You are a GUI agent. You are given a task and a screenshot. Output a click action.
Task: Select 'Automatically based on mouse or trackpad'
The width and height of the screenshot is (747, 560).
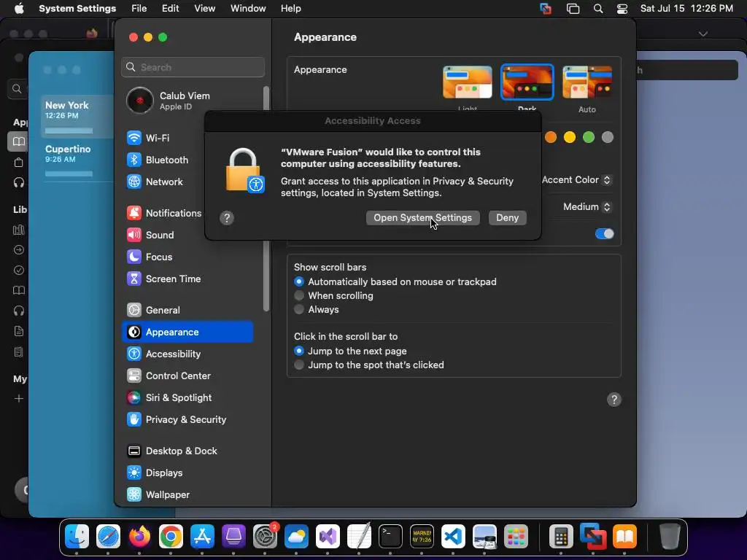299,282
